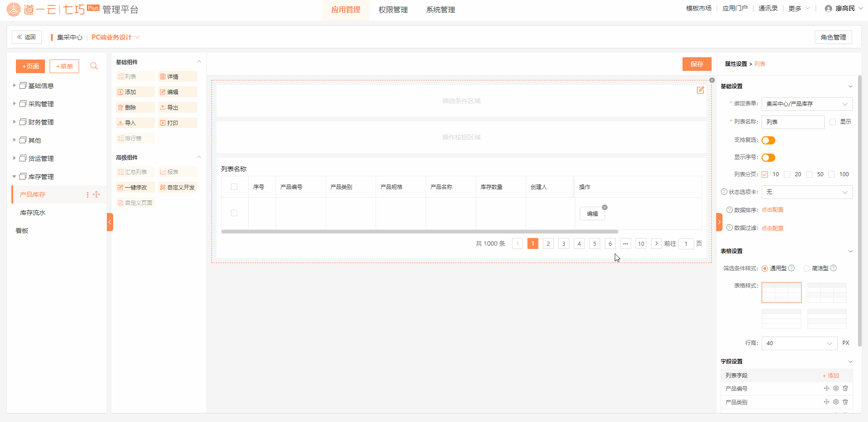Open the 绑定表单 dropdown
This screenshot has width=868, height=422.
807,104
